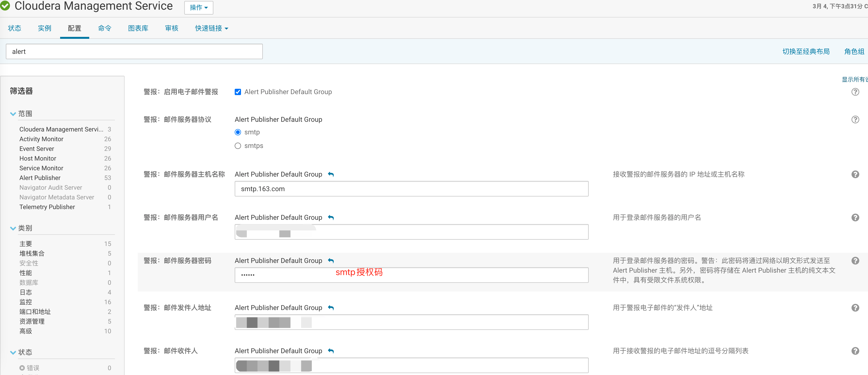The height and width of the screenshot is (375, 868).
Task: Revert mail server username to default
Action: tap(331, 218)
